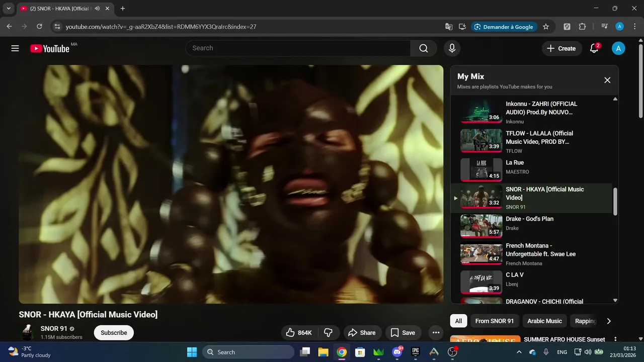Screen dimensions: 644x362
Task: Open Chrome profile avatar
Action: point(620,27)
